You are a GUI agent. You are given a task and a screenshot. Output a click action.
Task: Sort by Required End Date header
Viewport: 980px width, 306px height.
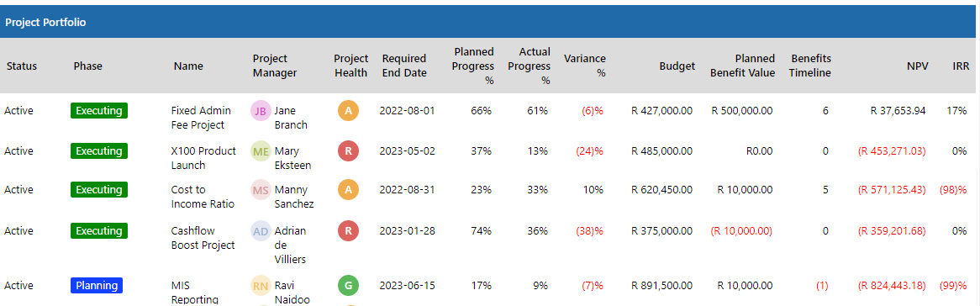click(404, 66)
